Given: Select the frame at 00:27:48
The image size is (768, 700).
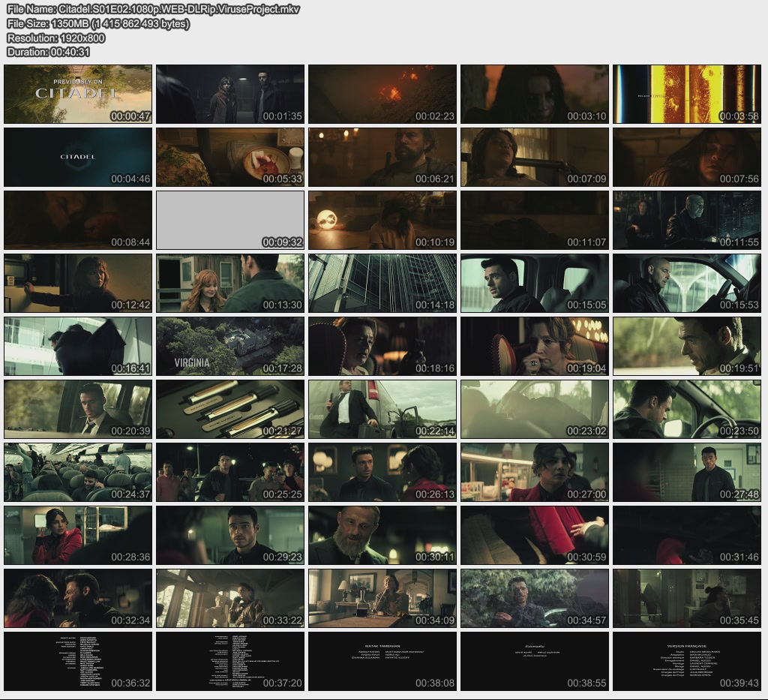Looking at the screenshot, I should (687, 472).
